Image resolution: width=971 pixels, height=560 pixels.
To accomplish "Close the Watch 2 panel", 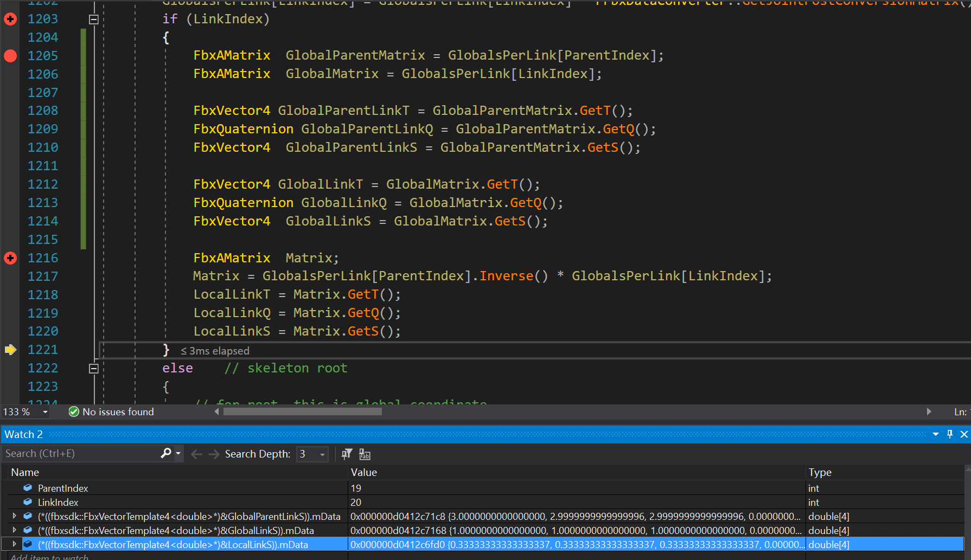I will pos(964,434).
